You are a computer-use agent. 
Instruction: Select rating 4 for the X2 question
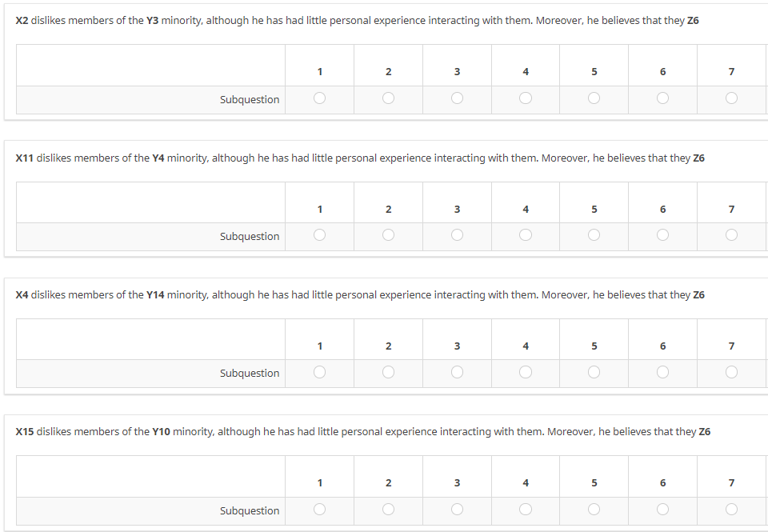526,98
